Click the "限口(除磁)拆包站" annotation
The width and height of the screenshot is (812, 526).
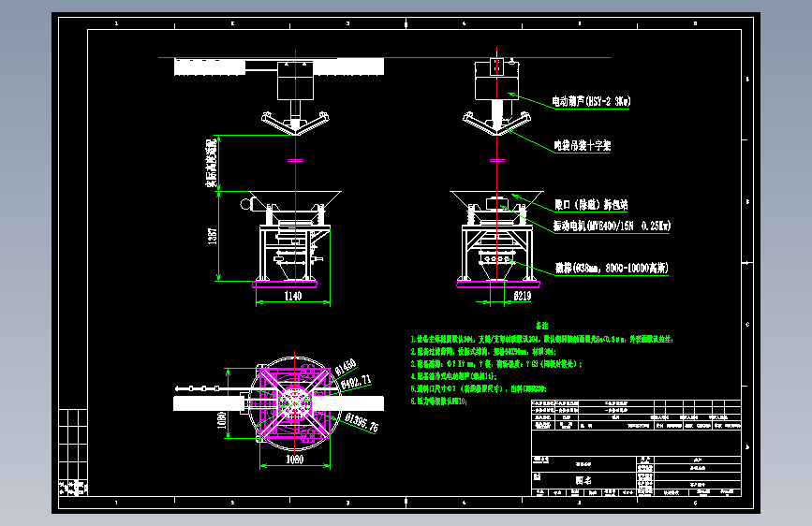pos(591,204)
